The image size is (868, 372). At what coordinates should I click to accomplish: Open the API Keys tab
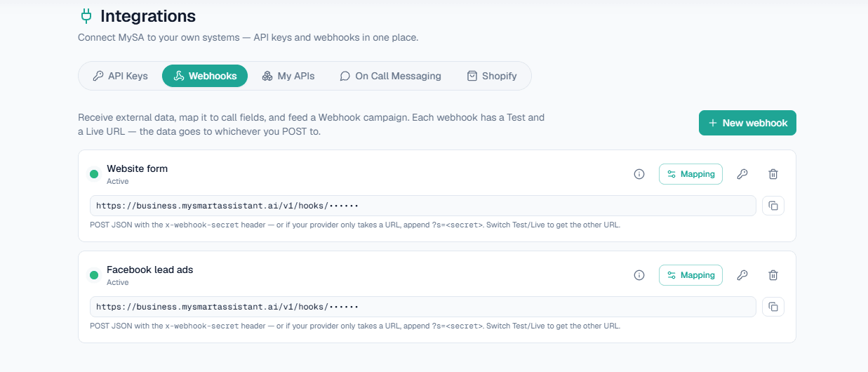point(120,76)
